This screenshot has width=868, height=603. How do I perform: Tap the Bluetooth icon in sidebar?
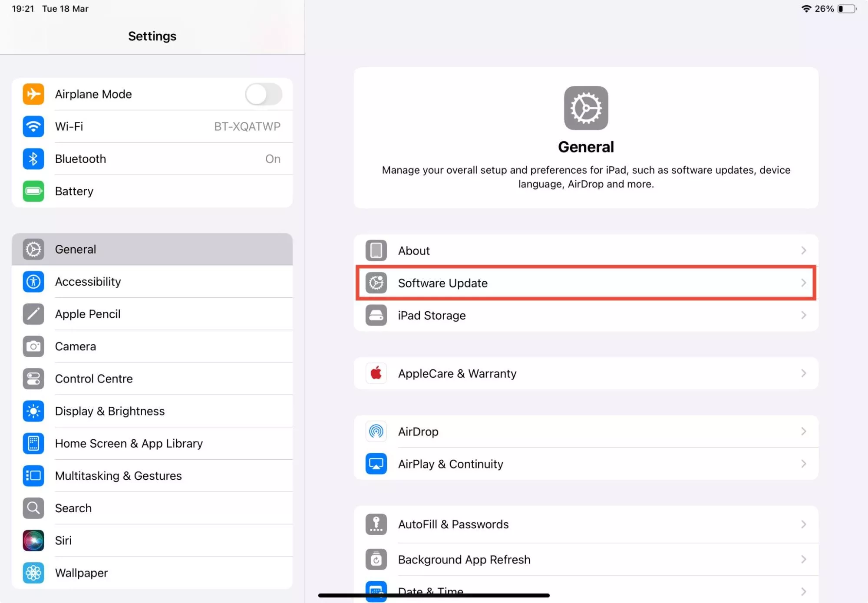[x=33, y=159]
